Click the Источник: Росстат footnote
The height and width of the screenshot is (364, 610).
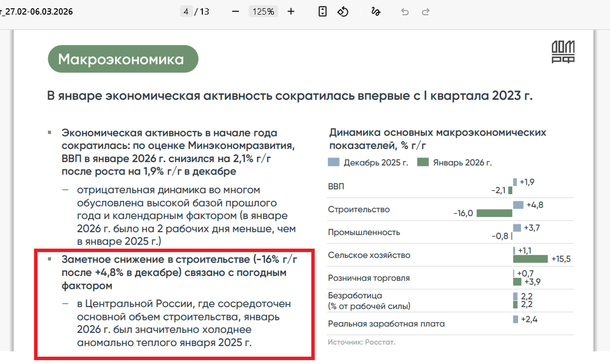(361, 342)
